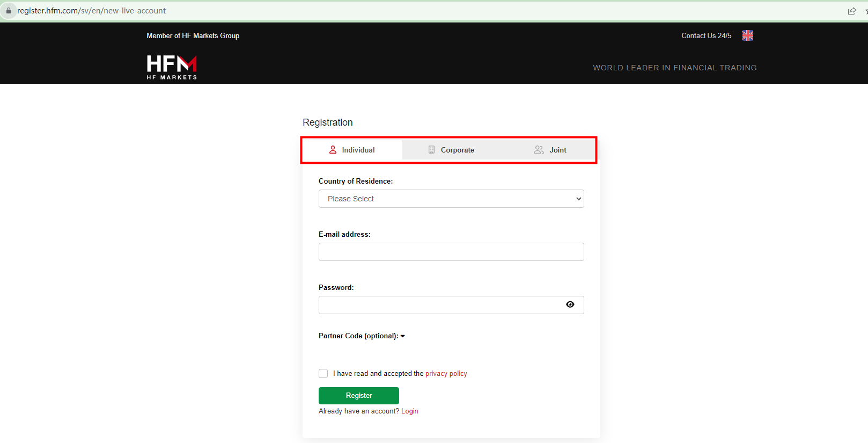Tick the privacy policy acceptance checkbox
868x443 pixels.
323,373
